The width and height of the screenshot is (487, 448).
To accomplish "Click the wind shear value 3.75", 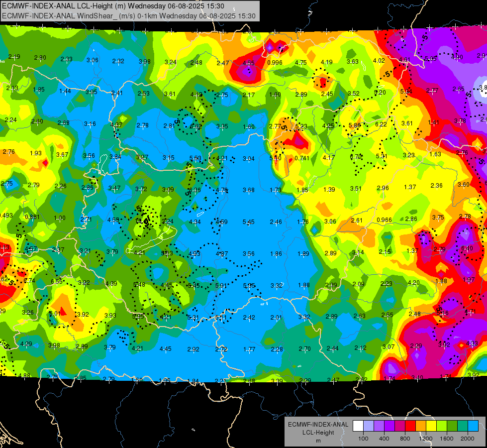I will (x=438, y=218).
